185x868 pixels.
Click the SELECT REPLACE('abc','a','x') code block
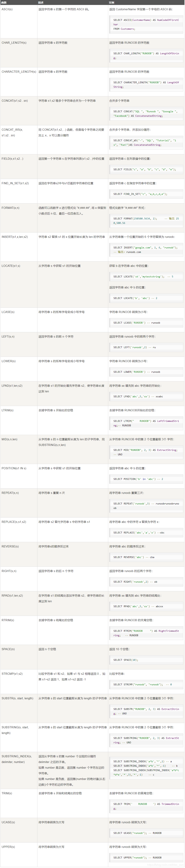coord(146,533)
